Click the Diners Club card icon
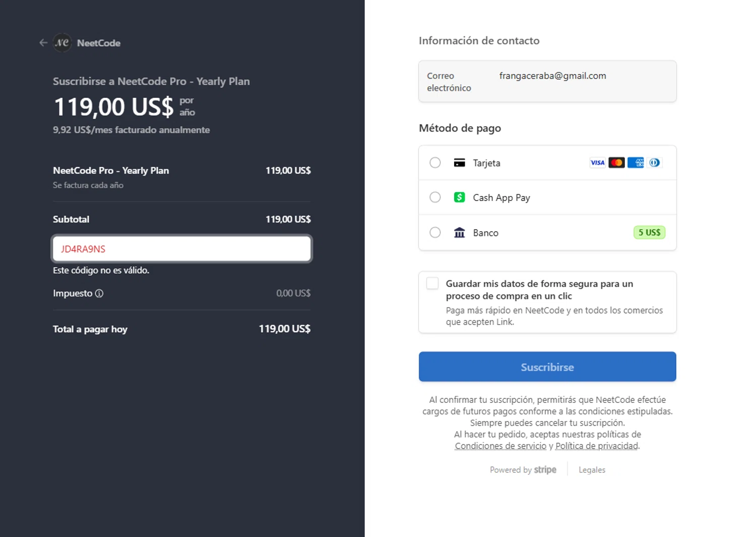This screenshot has width=756, height=537. pyautogui.click(x=654, y=163)
